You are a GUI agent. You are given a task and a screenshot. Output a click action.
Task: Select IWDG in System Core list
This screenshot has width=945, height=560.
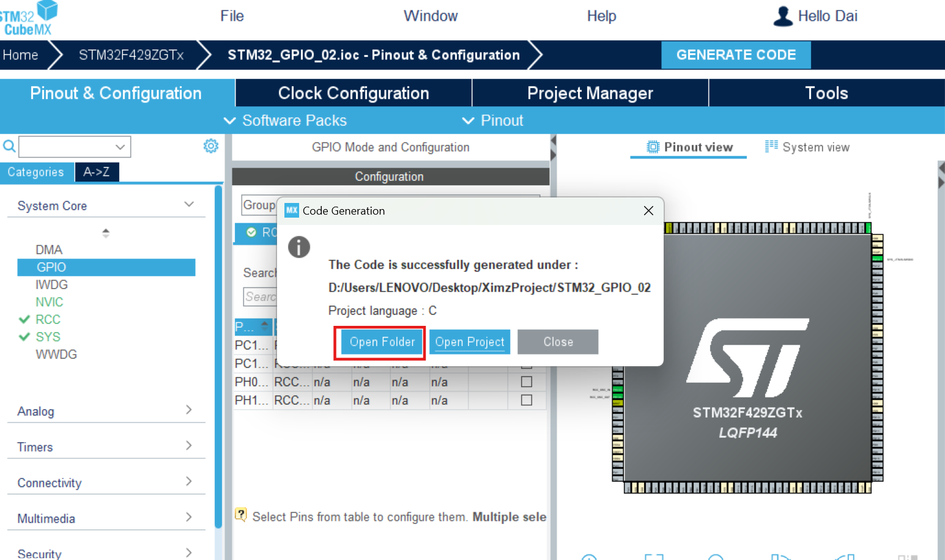pyautogui.click(x=51, y=284)
